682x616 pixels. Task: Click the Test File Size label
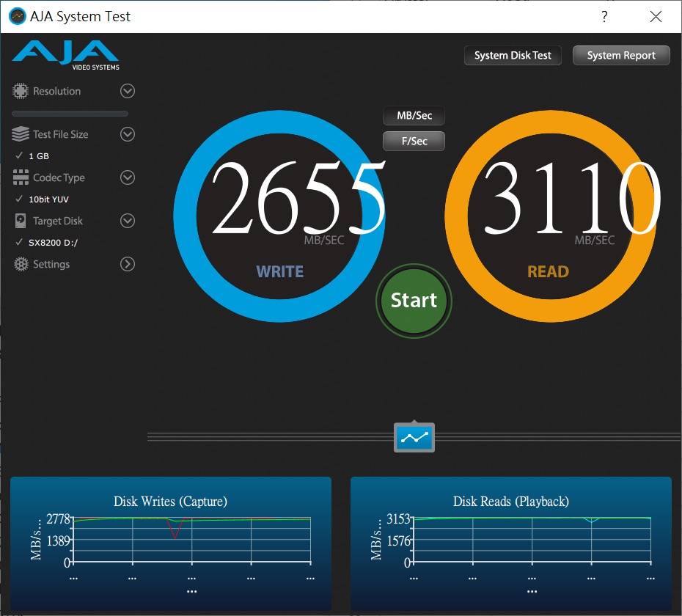pos(61,134)
